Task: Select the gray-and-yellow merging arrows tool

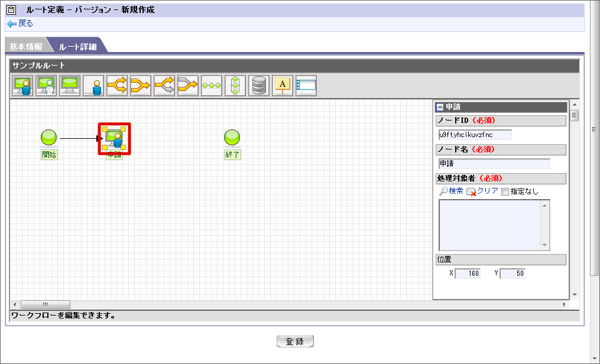Action: 188,85
